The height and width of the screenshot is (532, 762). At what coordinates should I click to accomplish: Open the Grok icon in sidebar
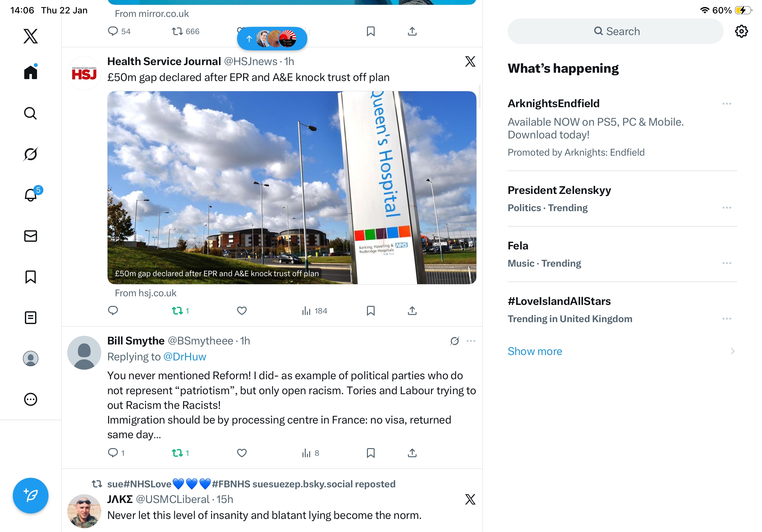click(31, 154)
